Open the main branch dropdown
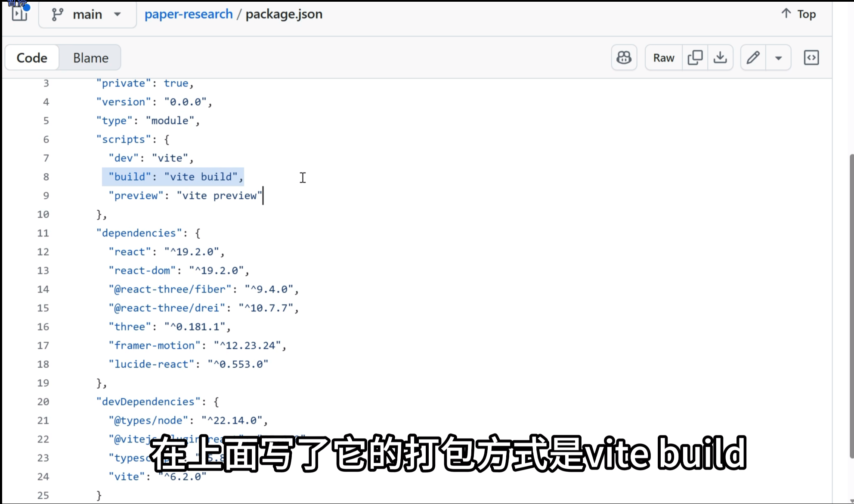The height and width of the screenshot is (504, 854). click(87, 15)
